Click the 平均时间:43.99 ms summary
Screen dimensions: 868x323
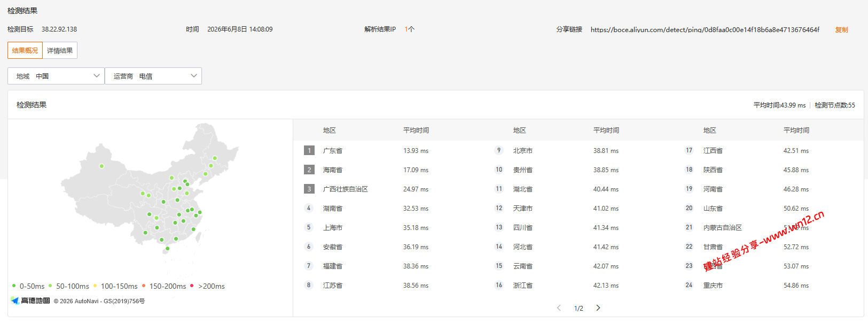coord(779,105)
